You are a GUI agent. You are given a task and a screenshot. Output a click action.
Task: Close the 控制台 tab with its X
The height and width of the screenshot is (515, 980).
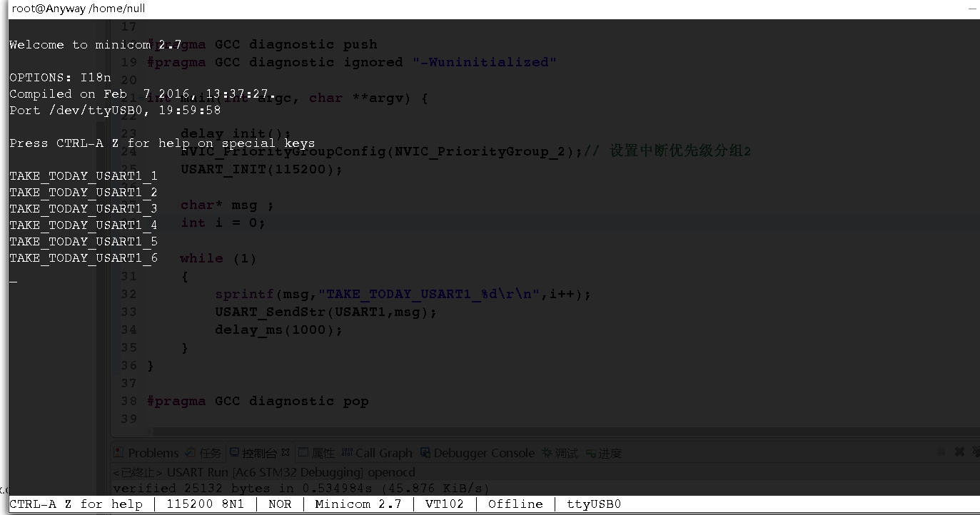point(285,451)
